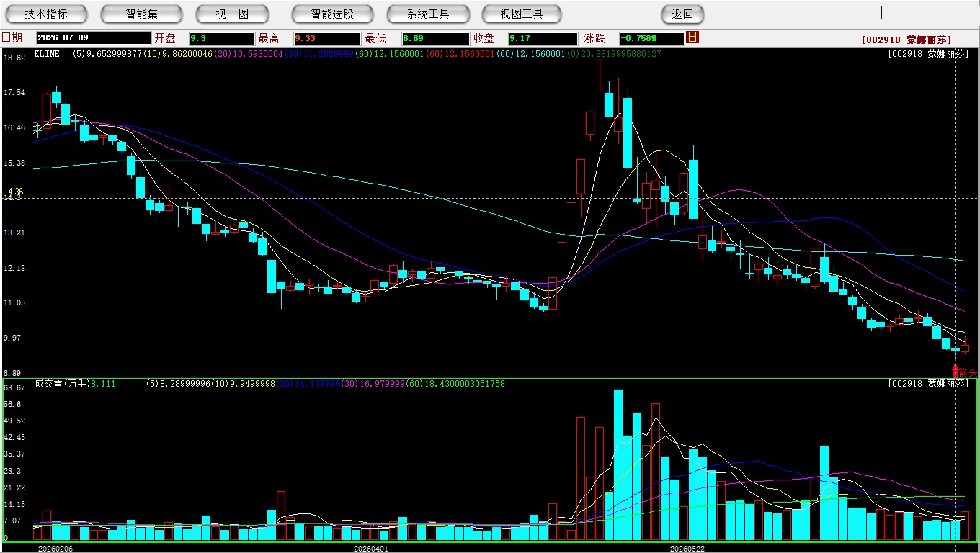
Task: Click the 视 图 button
Action: pos(232,14)
